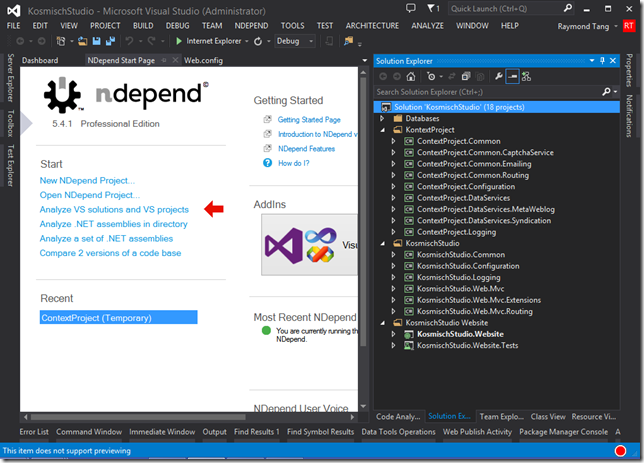The width and height of the screenshot is (644, 463).
Task: Click the red circle status bar indicator
Action: click(620, 451)
